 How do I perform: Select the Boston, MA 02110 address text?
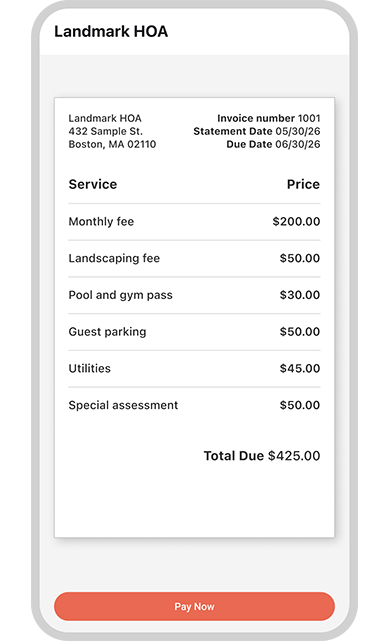112,144
